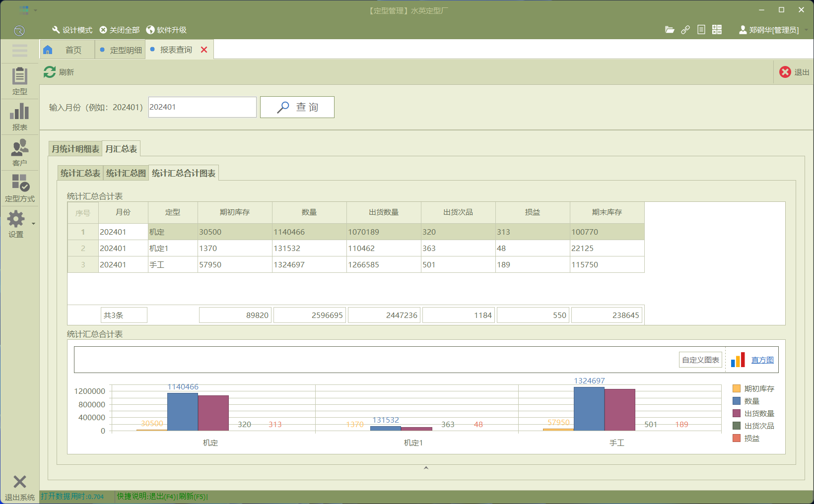
Task: Select the 机定1 row cell
Action: 173,248
